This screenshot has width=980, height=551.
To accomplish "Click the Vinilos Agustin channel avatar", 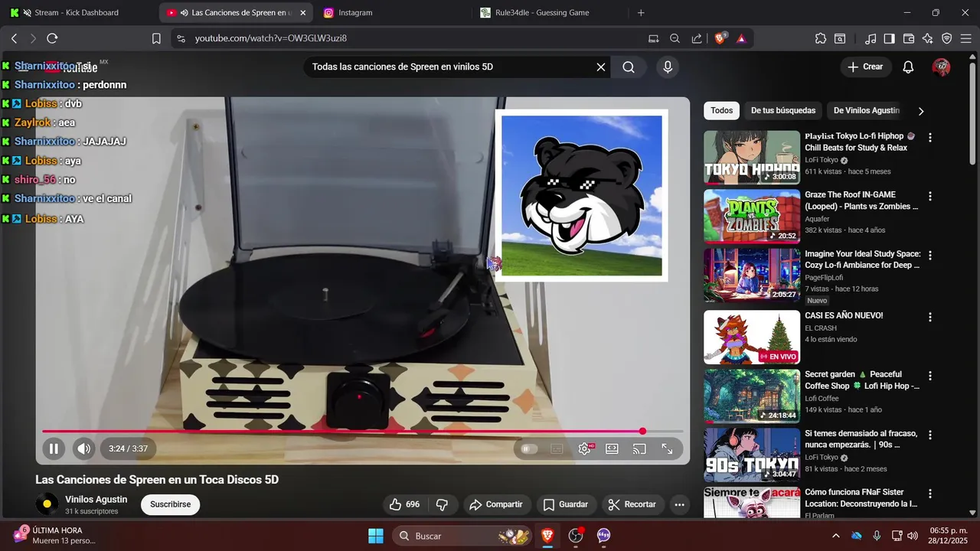I will click(47, 504).
